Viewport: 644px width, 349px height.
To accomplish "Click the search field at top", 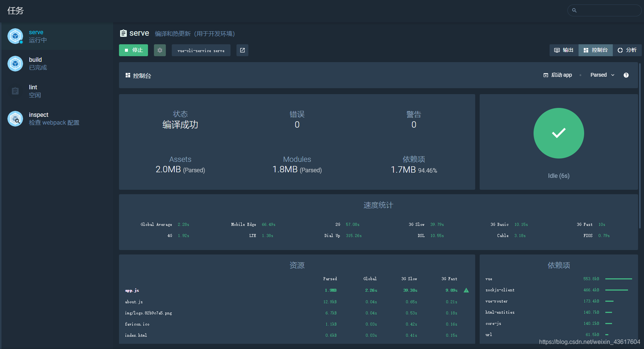I will pyautogui.click(x=605, y=10).
